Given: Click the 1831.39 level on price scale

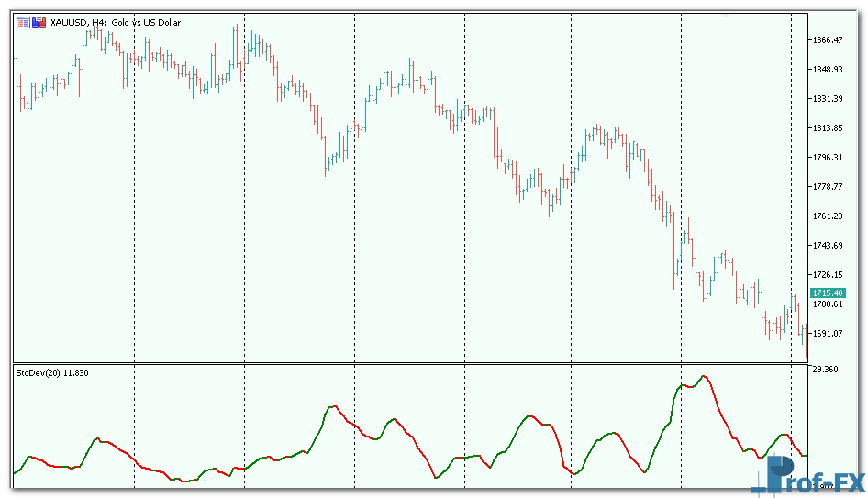Looking at the screenshot, I should pos(828,99).
